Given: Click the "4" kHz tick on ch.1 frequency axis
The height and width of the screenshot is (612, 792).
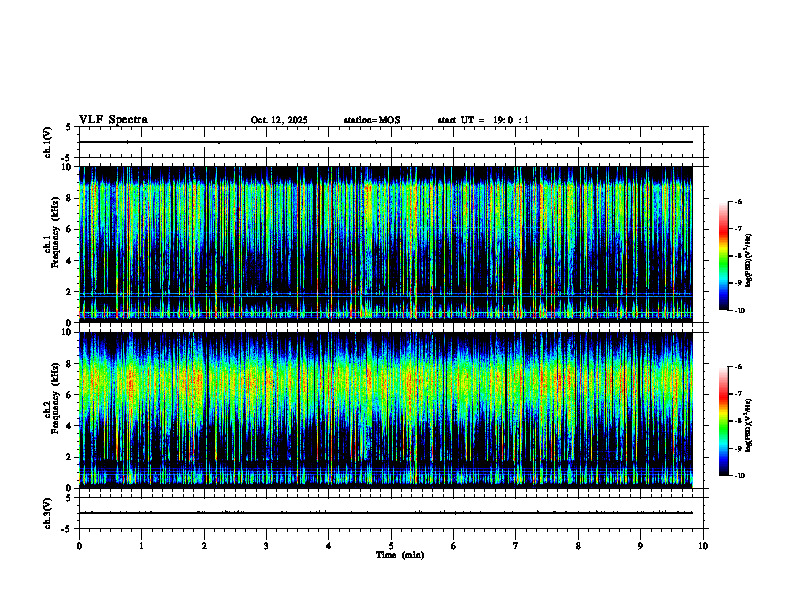Looking at the screenshot, I should tap(70, 261).
